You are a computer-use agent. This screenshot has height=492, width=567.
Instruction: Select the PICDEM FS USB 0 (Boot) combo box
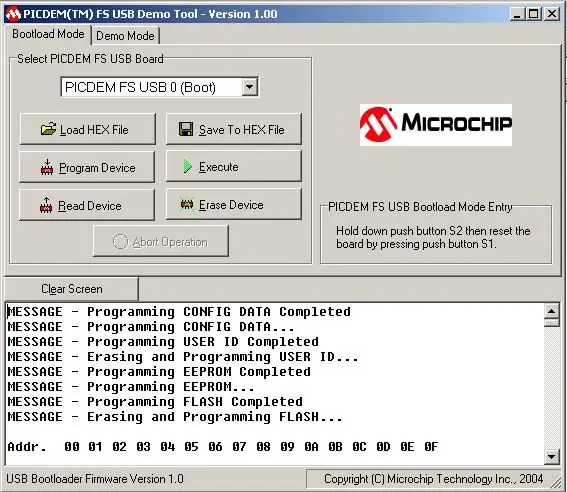click(159, 87)
